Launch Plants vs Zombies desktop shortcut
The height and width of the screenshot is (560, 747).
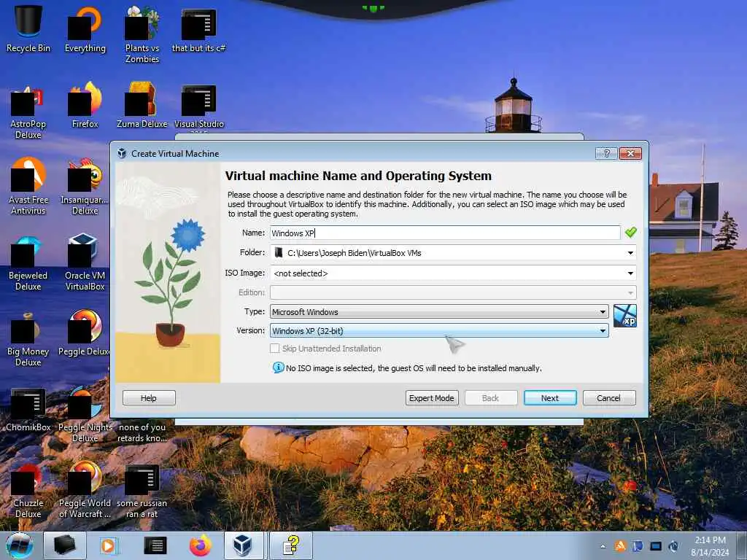(x=142, y=34)
